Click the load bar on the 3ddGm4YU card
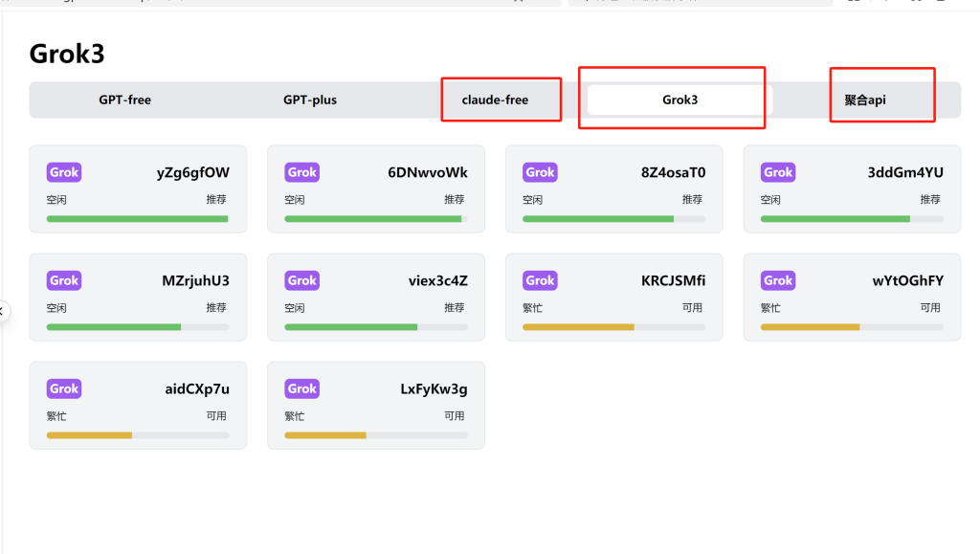 852,219
